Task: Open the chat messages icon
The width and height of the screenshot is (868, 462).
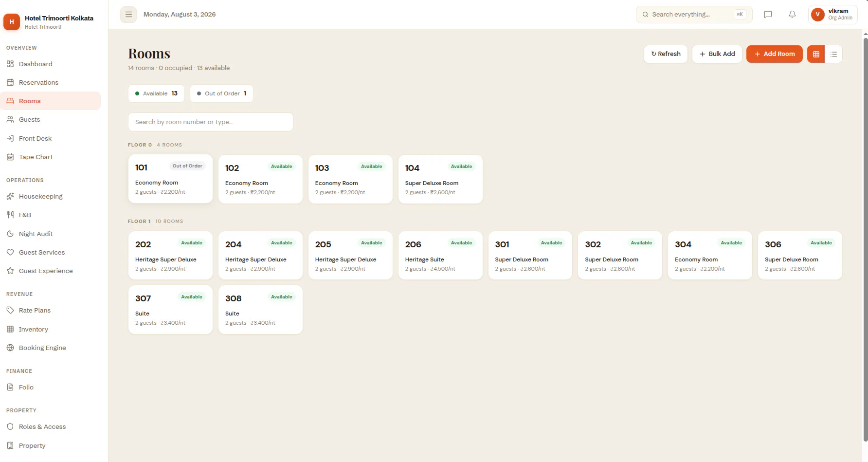Action: (x=768, y=15)
